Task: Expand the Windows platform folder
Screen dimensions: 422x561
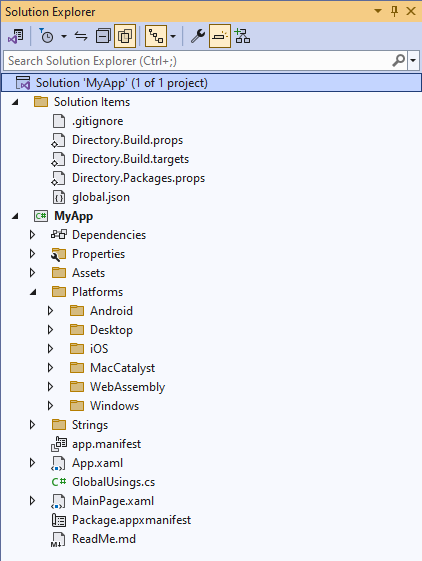Action: tap(50, 406)
